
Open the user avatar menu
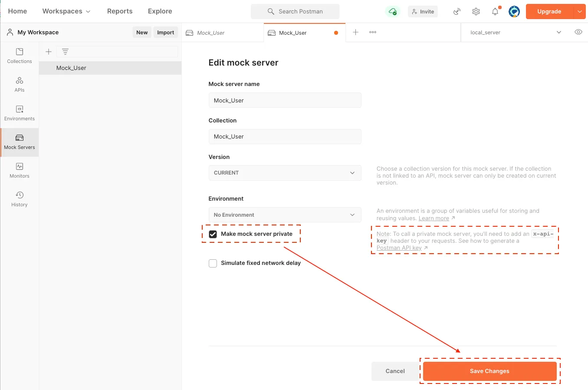pos(514,12)
